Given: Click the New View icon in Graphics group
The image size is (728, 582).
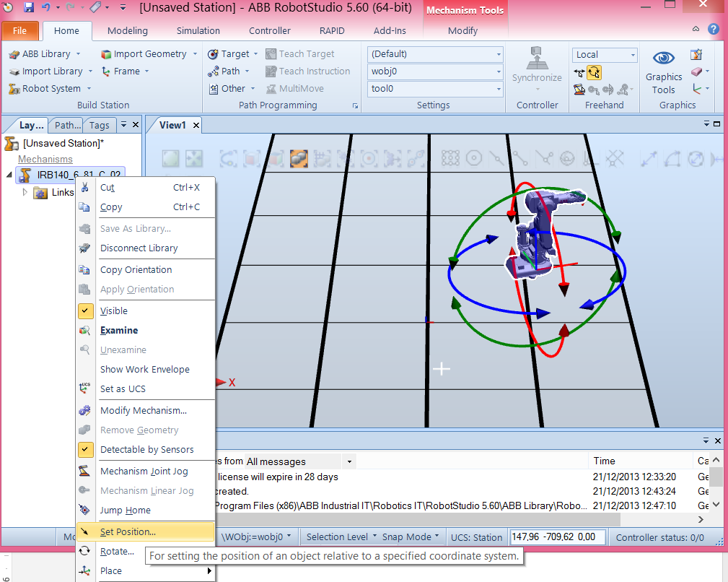Looking at the screenshot, I should coord(696,54).
